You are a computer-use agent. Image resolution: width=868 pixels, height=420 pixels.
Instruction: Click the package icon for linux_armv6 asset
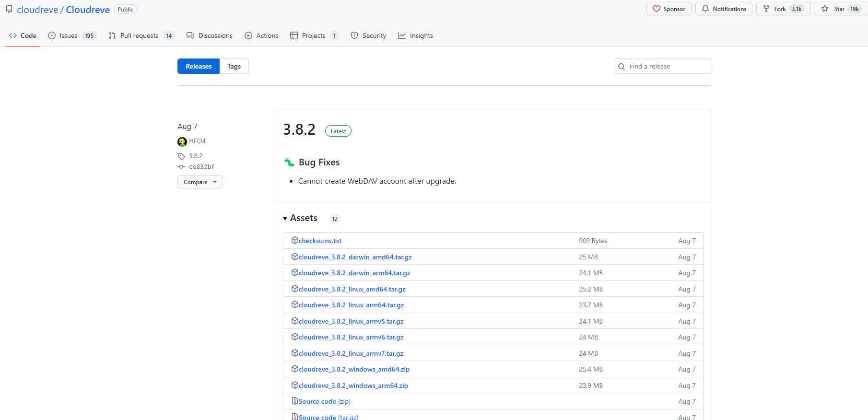(295, 337)
